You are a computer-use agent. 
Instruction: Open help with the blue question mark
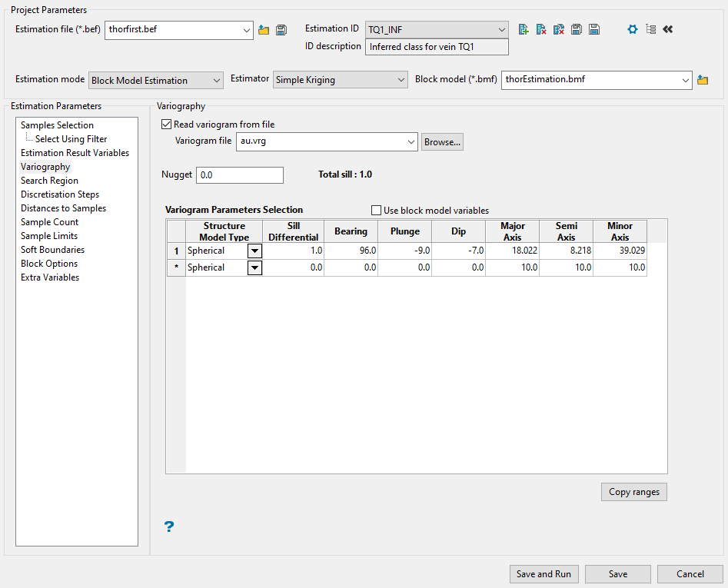point(169,527)
